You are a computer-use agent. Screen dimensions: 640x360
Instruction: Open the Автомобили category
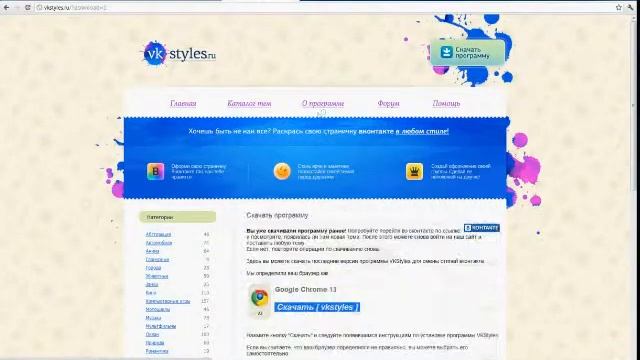coord(159,243)
